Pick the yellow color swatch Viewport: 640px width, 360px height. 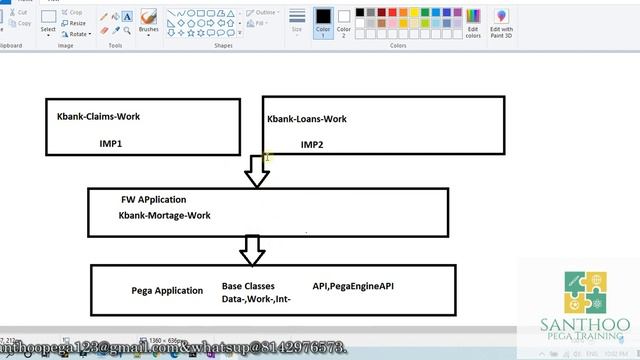pyautogui.click(x=414, y=13)
